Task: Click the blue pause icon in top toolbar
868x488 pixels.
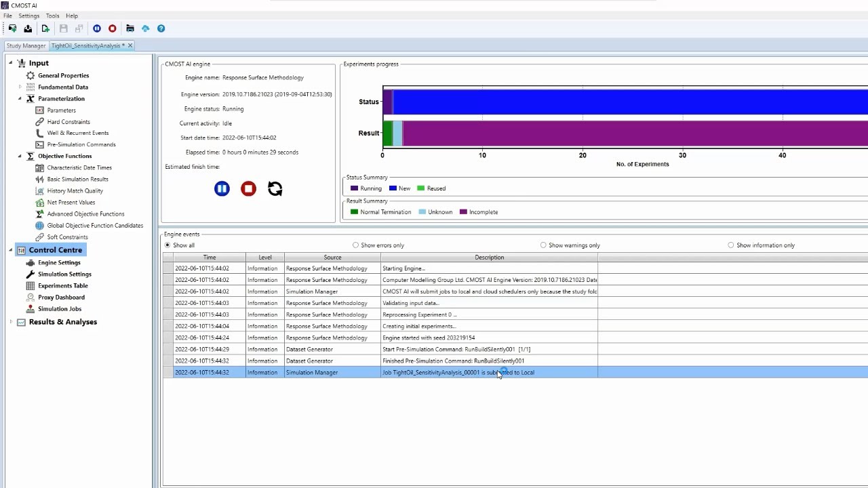Action: click(x=97, y=28)
